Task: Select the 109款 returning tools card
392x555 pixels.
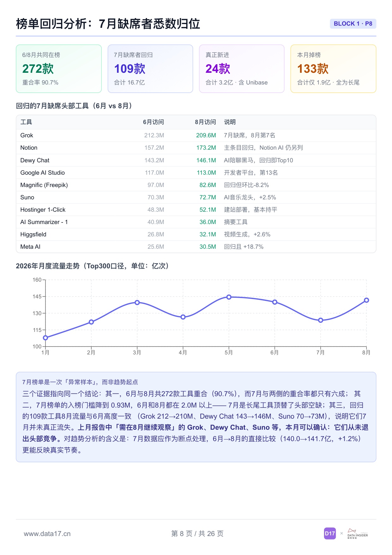Action: point(150,69)
